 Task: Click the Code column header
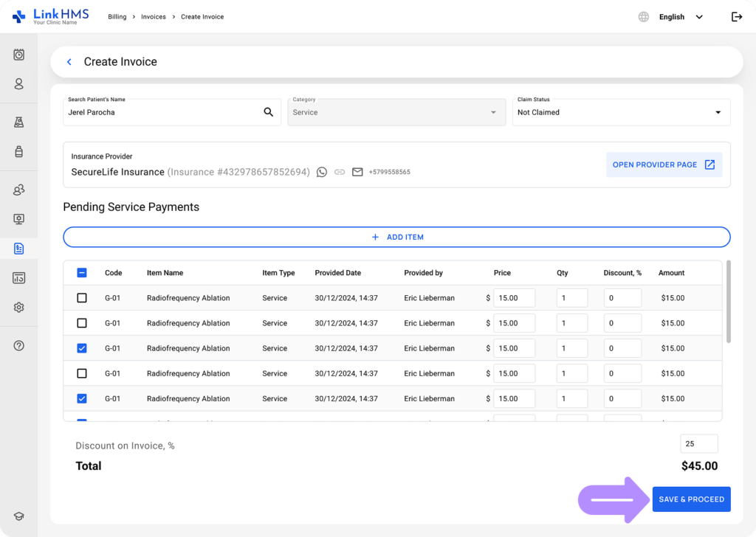(x=113, y=273)
